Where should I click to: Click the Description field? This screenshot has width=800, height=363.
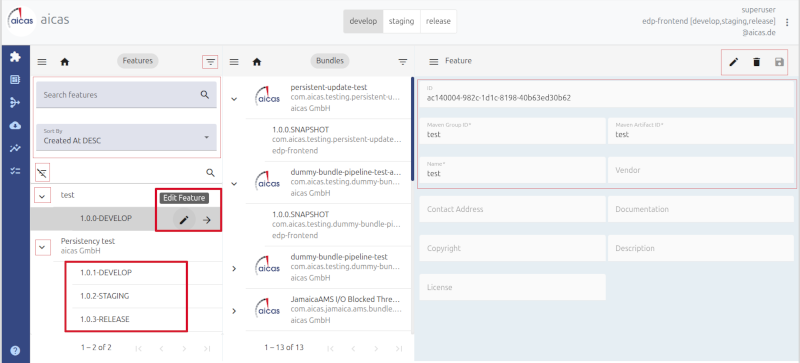[x=701, y=248]
